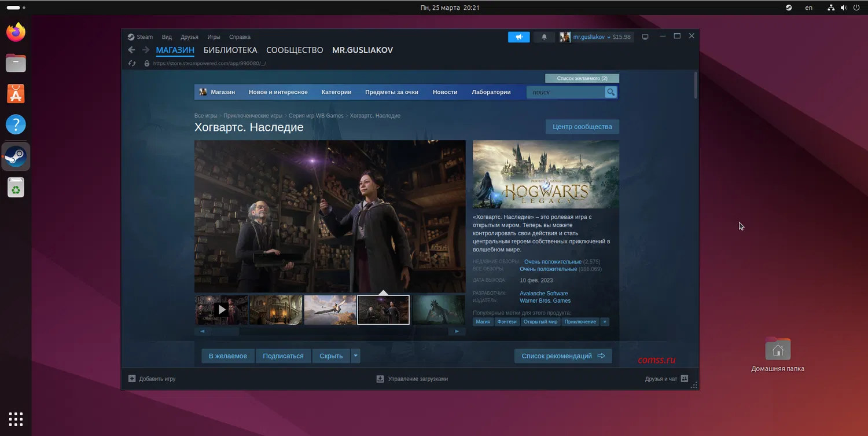Select the Магия tag
Viewport: 868px width, 436px height.
(483, 322)
